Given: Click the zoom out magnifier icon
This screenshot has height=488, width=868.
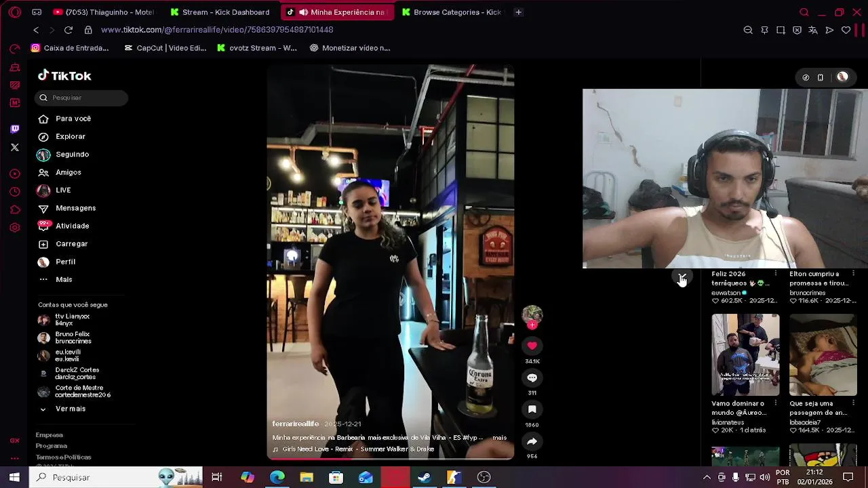Looking at the screenshot, I should pyautogui.click(x=748, y=30).
